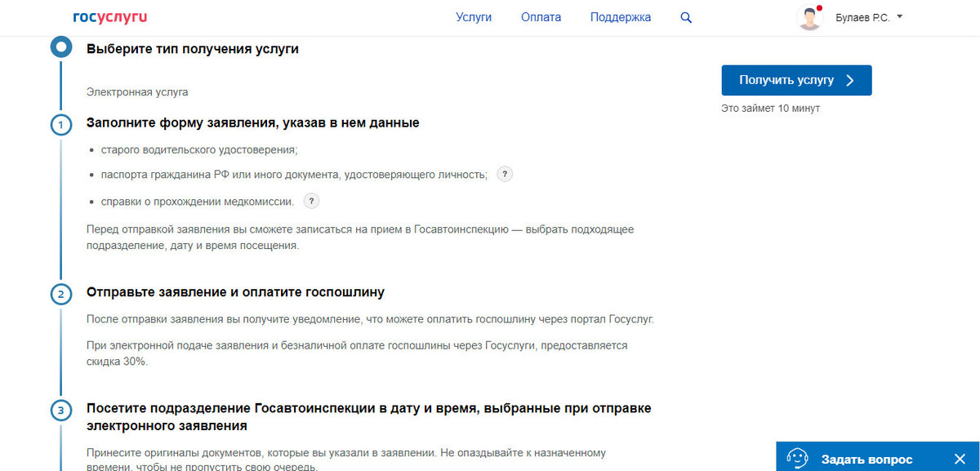Image resolution: width=980 pixels, height=471 pixels.
Task: Select the service type radio marker
Action: click(61, 47)
